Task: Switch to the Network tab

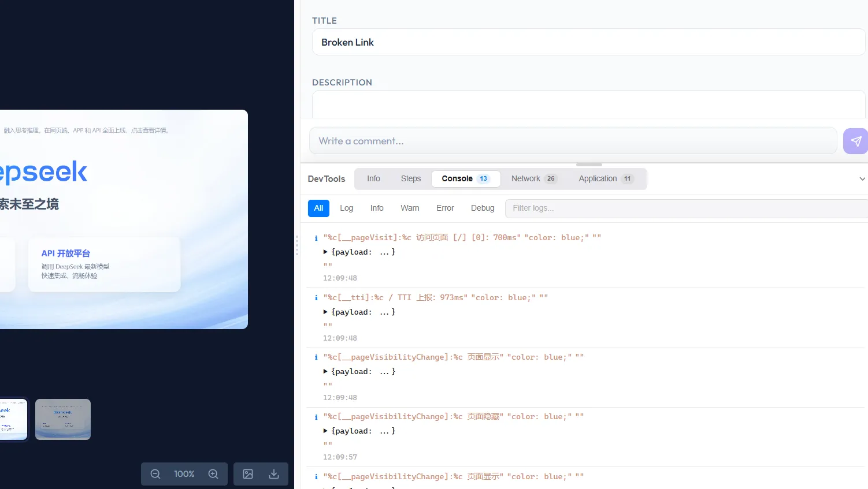Action: [x=525, y=178]
